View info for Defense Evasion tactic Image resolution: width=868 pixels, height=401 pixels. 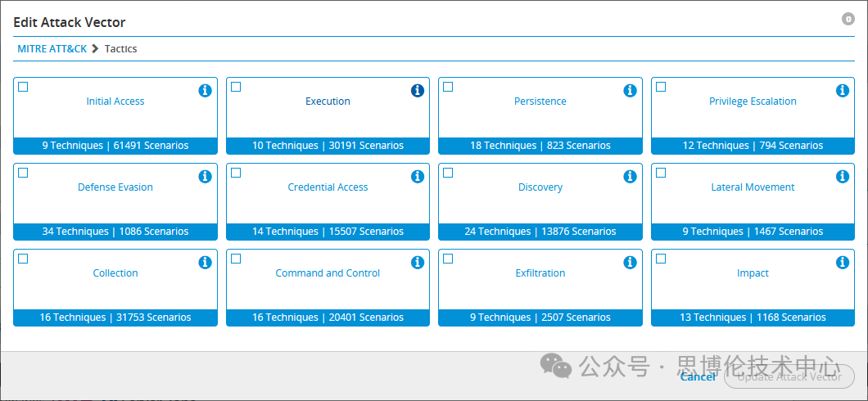coord(205,177)
